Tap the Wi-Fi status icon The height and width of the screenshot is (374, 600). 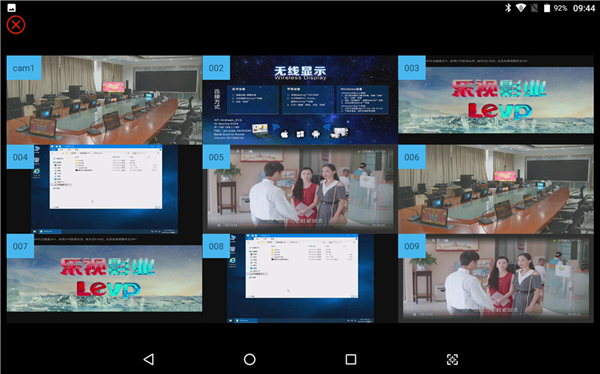[x=520, y=8]
